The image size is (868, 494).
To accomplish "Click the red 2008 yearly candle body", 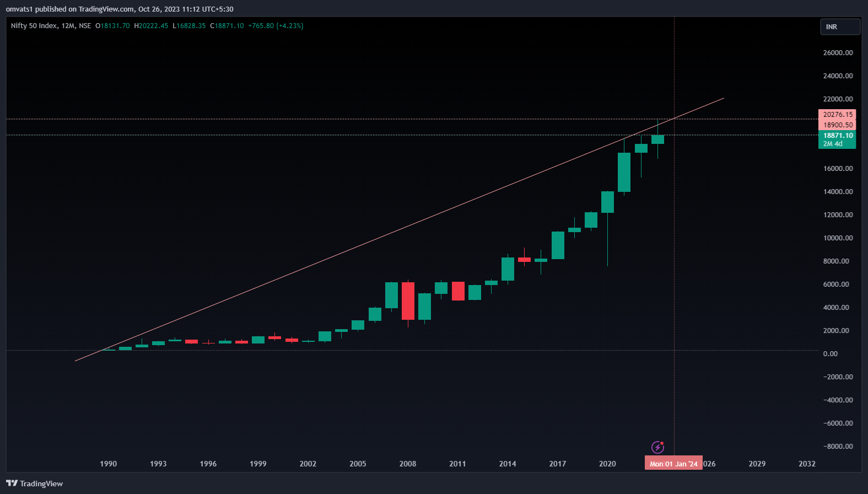I will click(408, 301).
